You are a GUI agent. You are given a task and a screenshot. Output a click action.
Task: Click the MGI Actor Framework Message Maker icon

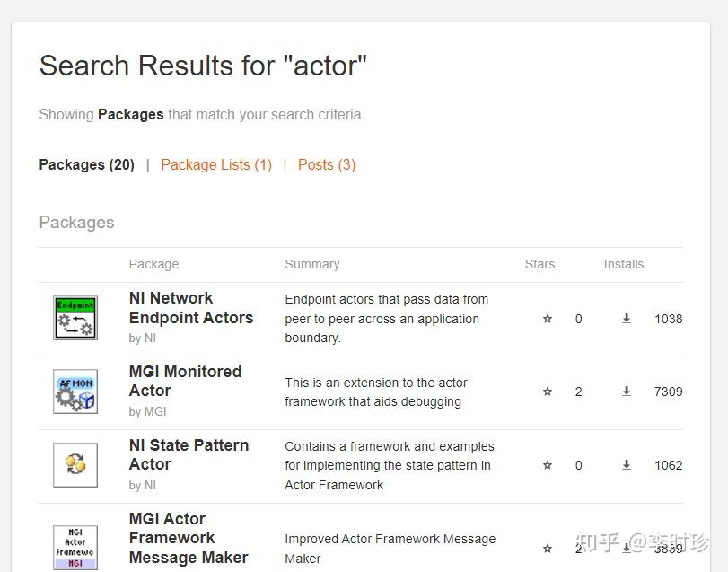coord(75,547)
